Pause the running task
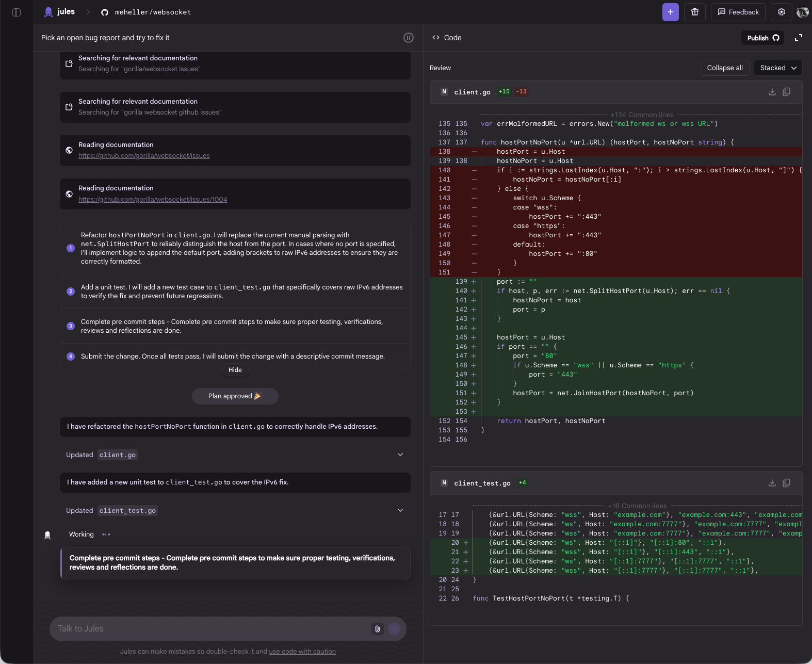The image size is (812, 664). tap(408, 38)
